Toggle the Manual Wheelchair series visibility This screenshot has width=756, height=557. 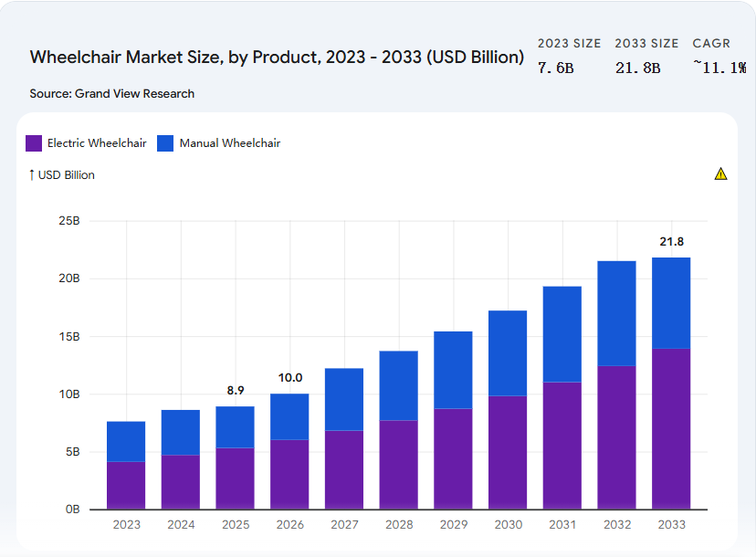pos(218,143)
